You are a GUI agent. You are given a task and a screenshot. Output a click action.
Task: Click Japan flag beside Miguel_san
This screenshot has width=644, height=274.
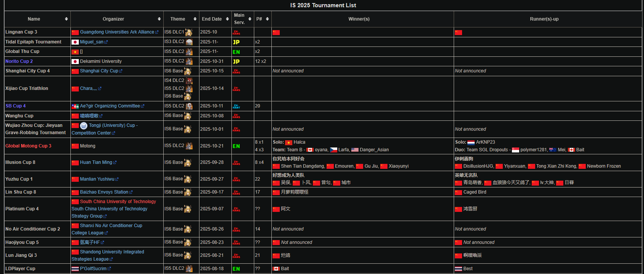pyautogui.click(x=75, y=42)
